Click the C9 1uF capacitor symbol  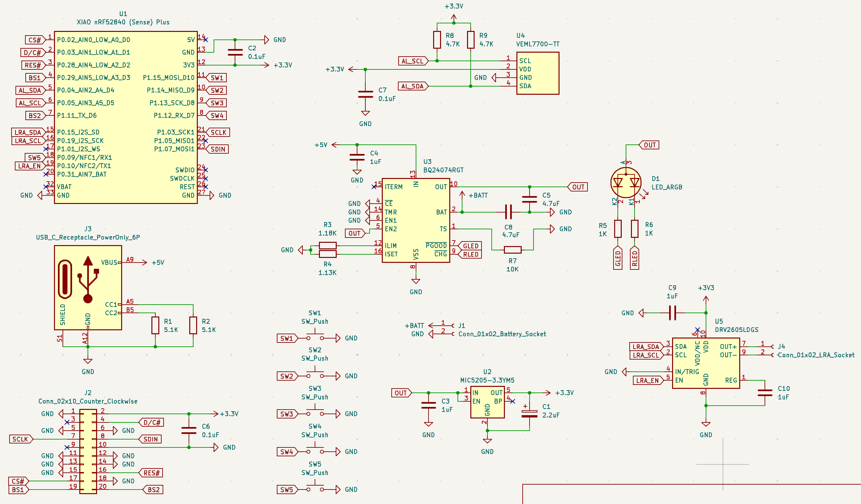tap(672, 313)
